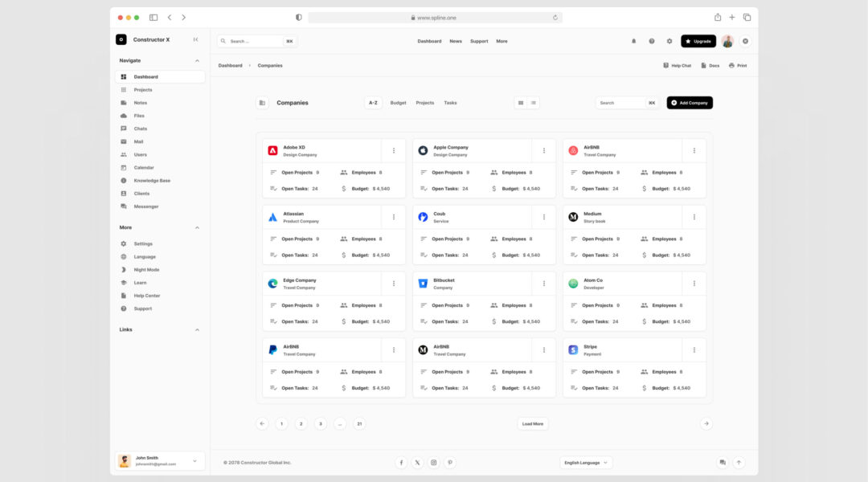868x482 pixels.
Task: Open Facebook link in footer
Action: click(x=401, y=463)
